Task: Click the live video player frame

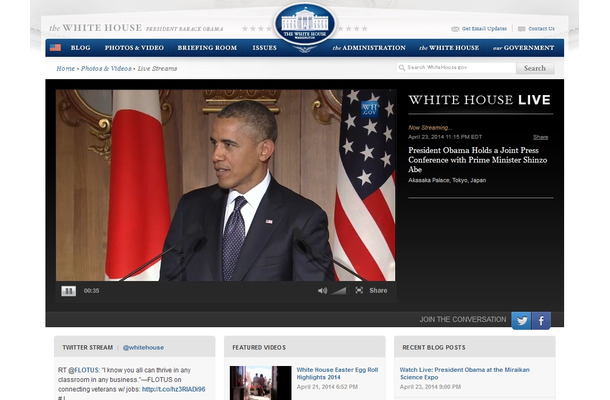Action: click(x=226, y=185)
